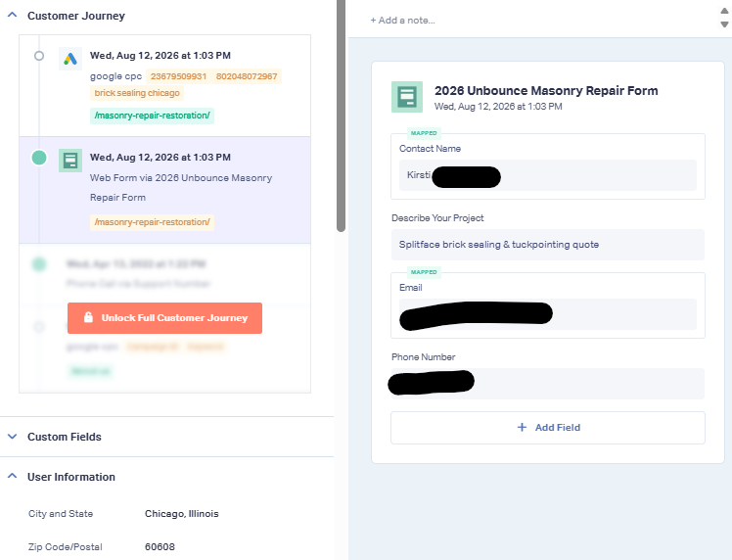
Task: Select the Web Form via 2026 Unbounce entry
Action: pos(164,190)
